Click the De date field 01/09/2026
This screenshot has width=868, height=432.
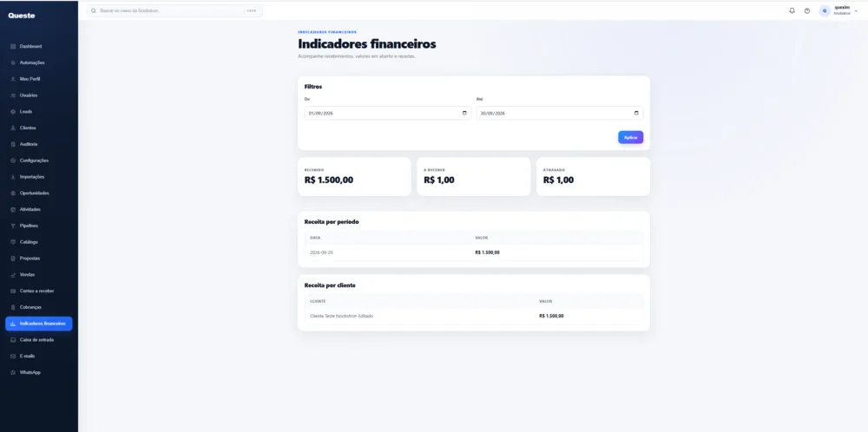387,113
